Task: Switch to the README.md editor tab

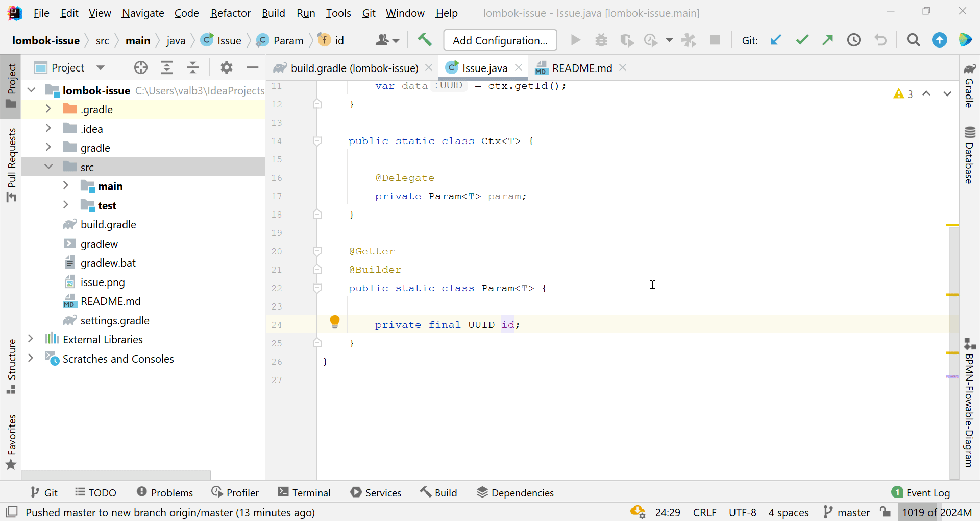Action: coord(582,67)
